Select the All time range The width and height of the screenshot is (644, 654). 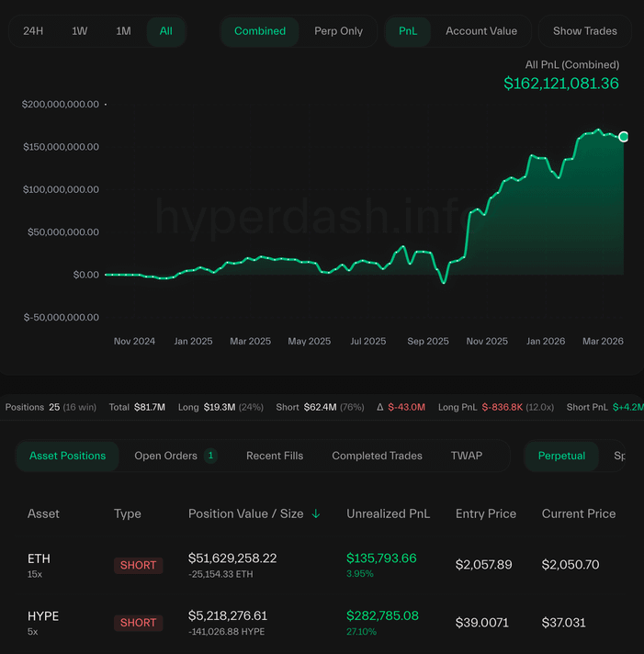(166, 31)
